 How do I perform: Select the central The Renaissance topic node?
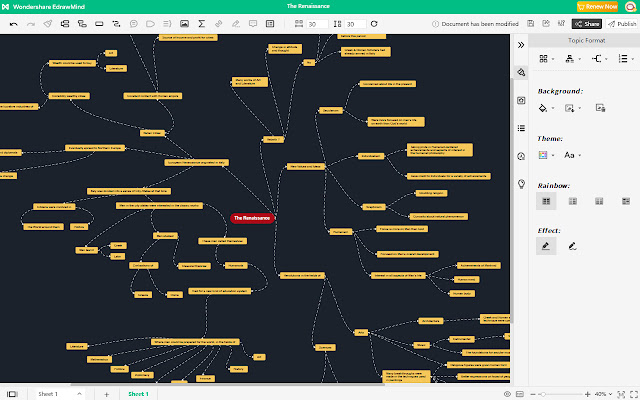tap(252, 217)
